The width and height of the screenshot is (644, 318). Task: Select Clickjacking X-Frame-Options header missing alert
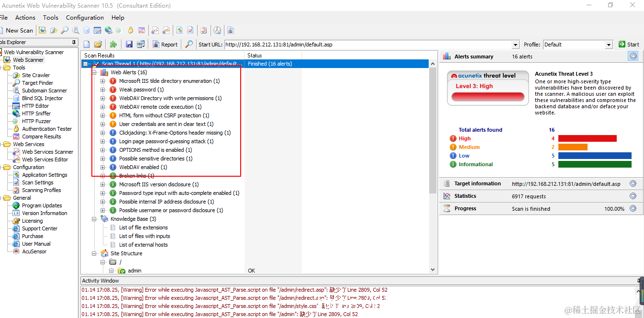[175, 133]
